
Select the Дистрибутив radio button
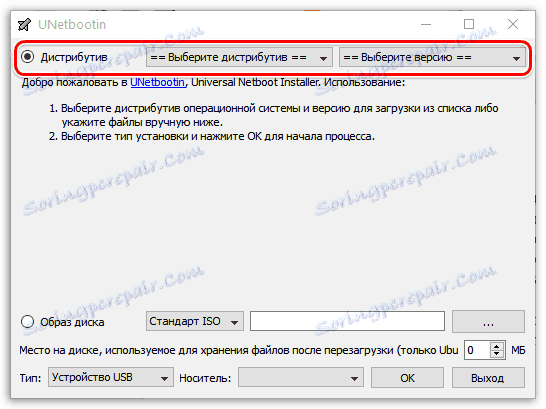pos(28,57)
